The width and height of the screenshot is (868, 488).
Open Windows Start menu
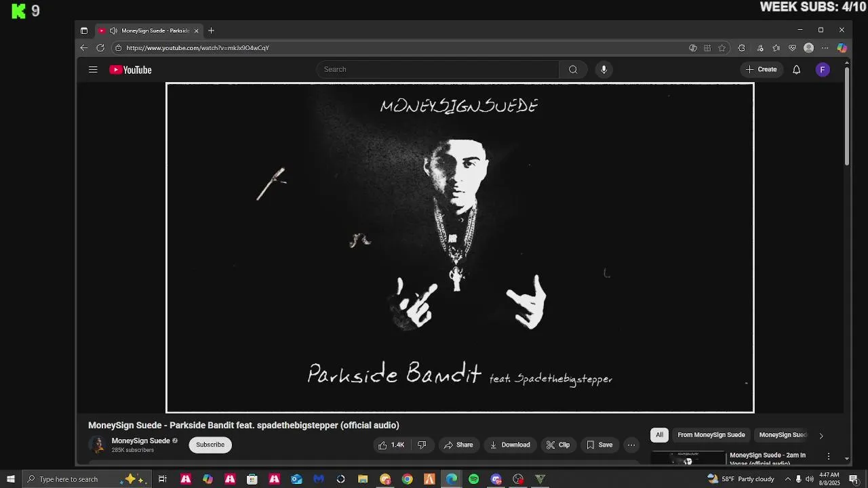tap(10, 479)
